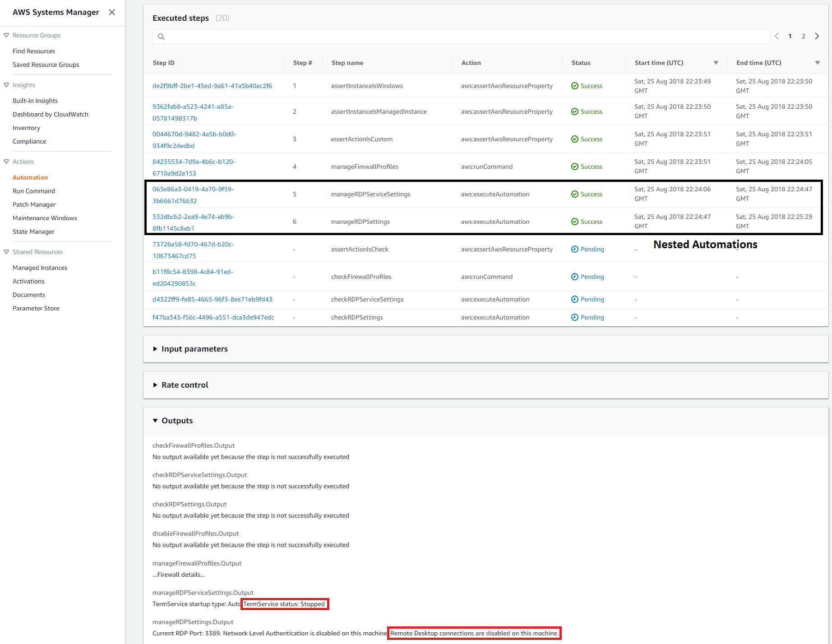Click the Step name column header

point(347,63)
